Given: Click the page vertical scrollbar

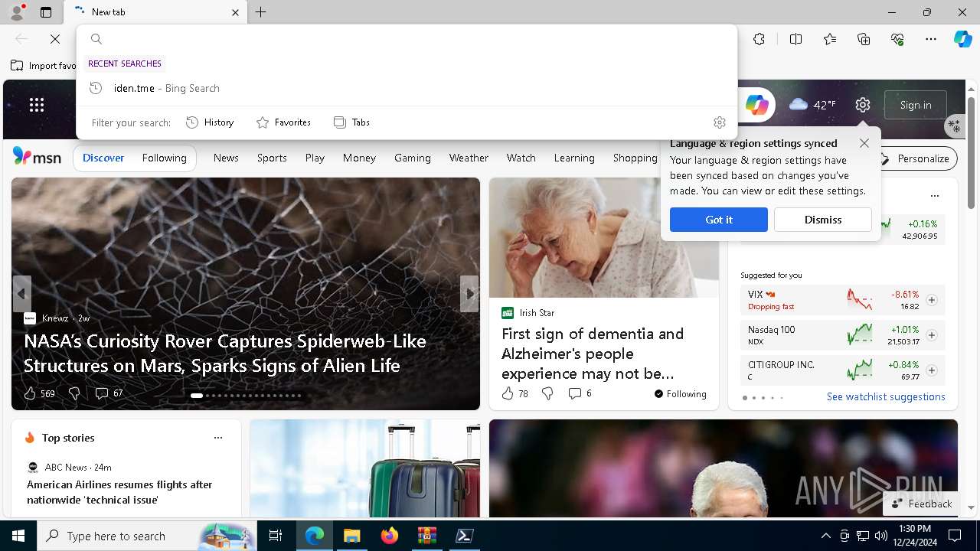Looking at the screenshot, I should coord(972,153).
